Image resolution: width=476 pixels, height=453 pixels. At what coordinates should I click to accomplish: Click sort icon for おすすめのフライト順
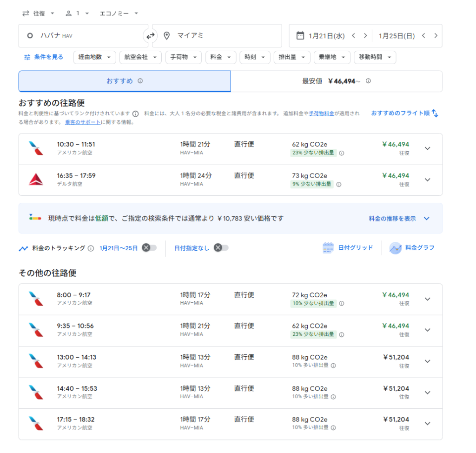(x=435, y=113)
